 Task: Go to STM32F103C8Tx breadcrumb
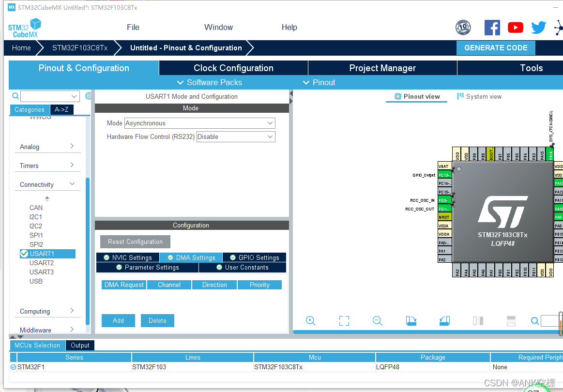coord(80,48)
